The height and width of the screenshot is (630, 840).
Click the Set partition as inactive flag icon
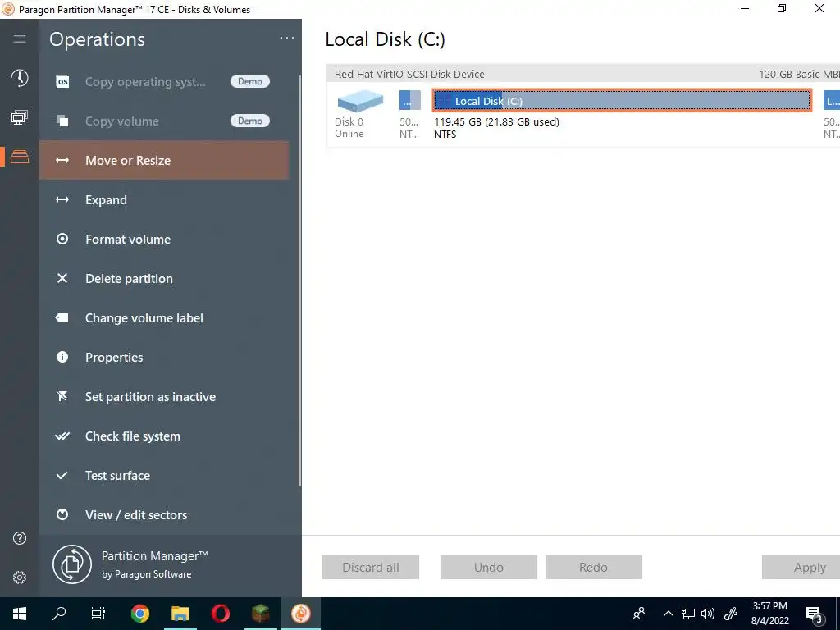62,396
